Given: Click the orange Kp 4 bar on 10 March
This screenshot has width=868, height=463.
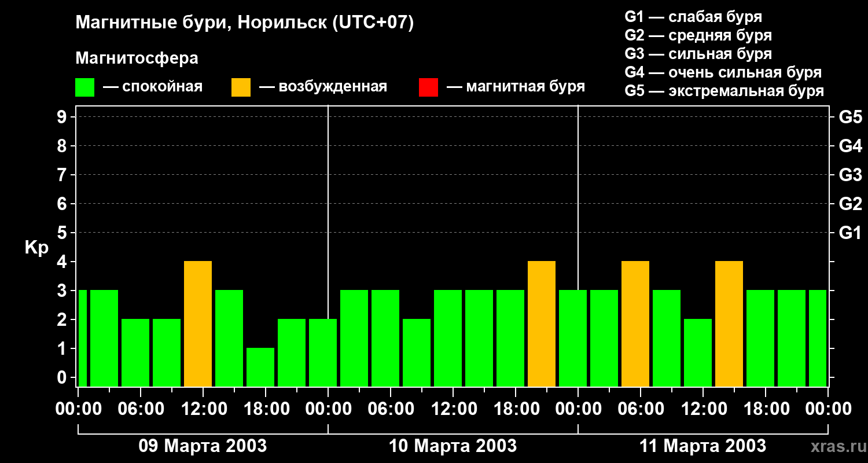Looking at the screenshot, I should click(542, 324).
